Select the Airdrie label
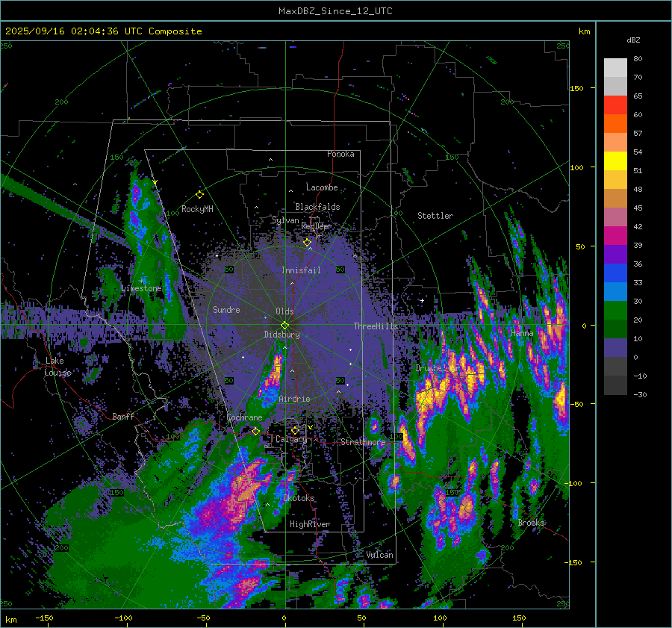672x628 pixels. coord(294,399)
